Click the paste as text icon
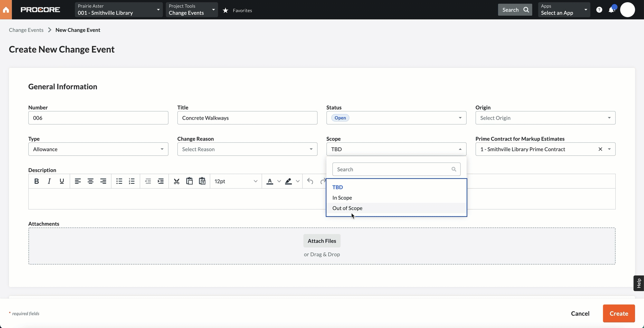 [x=202, y=181]
